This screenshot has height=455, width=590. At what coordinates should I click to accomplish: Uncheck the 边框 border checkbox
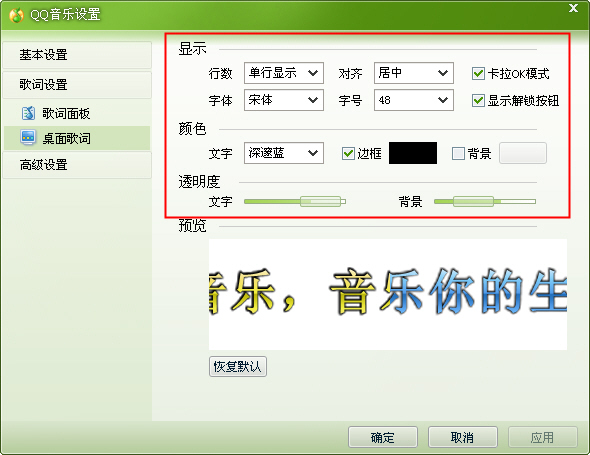click(348, 153)
